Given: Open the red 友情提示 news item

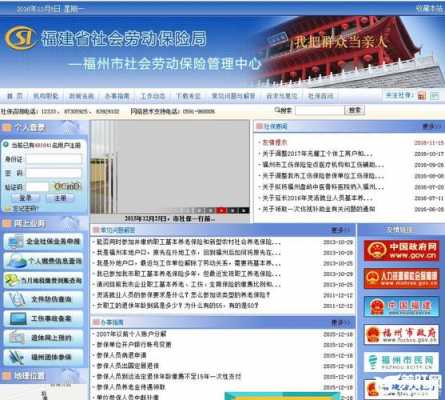Looking at the screenshot, I should (x=274, y=142).
